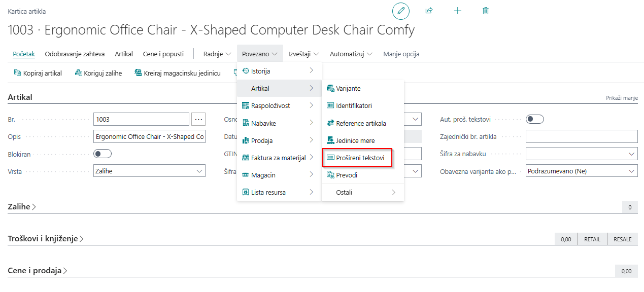Click the share icon at top
Image resolution: width=644 pixels, height=292 pixels.
[429, 11]
